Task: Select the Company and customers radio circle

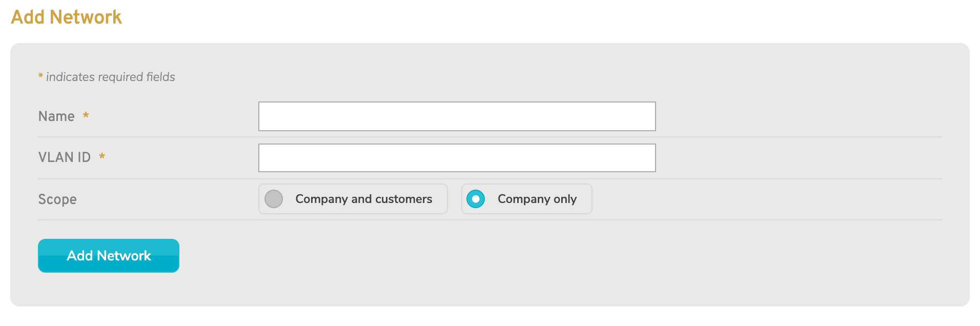Action: click(274, 199)
